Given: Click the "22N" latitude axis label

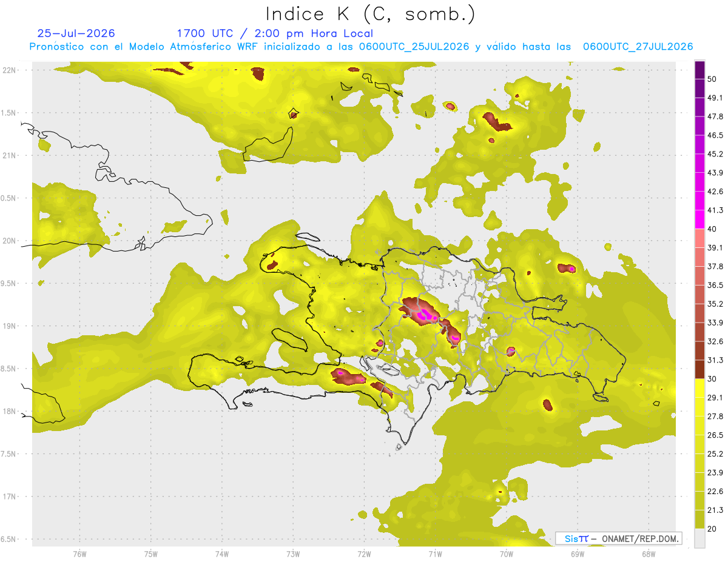Looking at the screenshot, I should click(x=9, y=70).
